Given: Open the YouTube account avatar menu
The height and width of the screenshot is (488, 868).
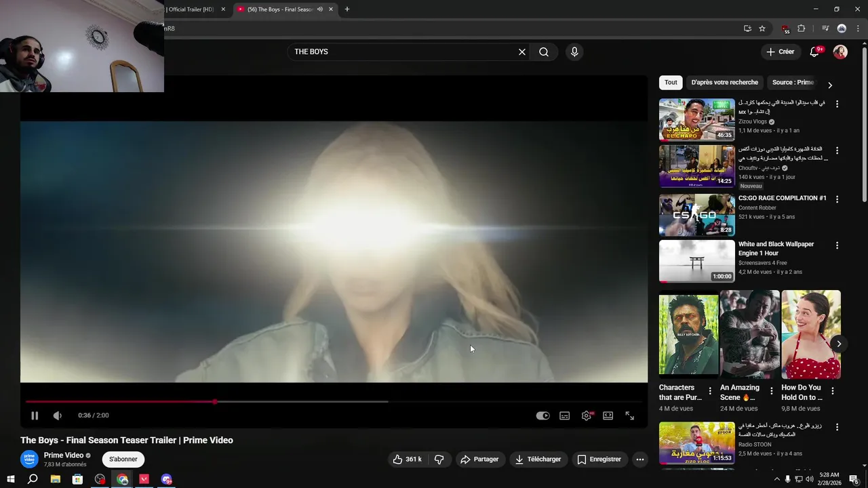Looking at the screenshot, I should pyautogui.click(x=840, y=52).
